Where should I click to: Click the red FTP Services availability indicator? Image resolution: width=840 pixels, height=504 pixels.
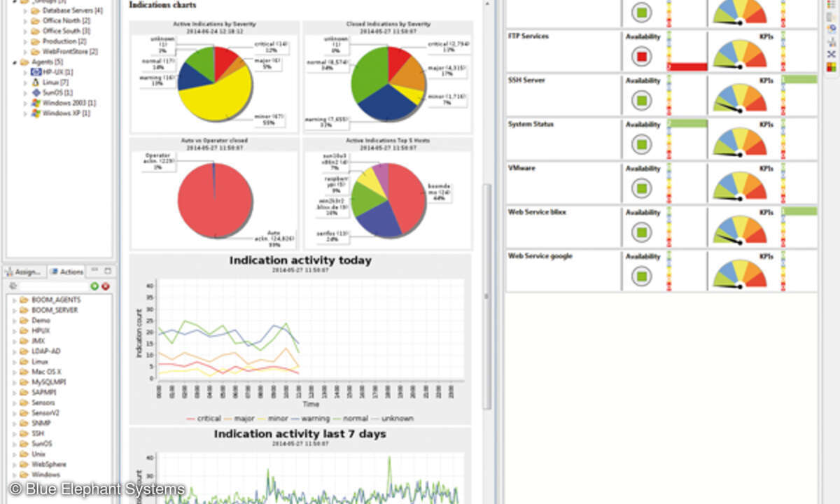pyautogui.click(x=643, y=56)
